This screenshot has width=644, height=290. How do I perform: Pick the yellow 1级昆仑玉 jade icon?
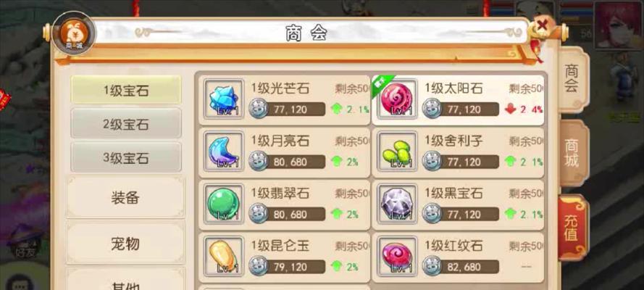point(224,256)
